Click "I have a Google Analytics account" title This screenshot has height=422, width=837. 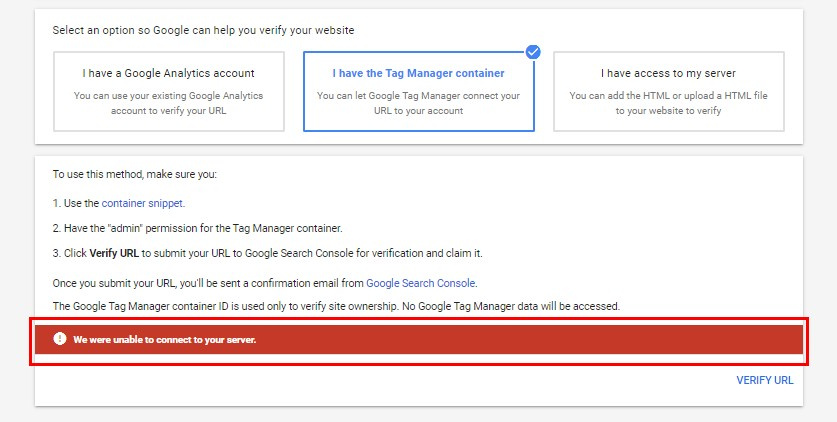click(168, 73)
